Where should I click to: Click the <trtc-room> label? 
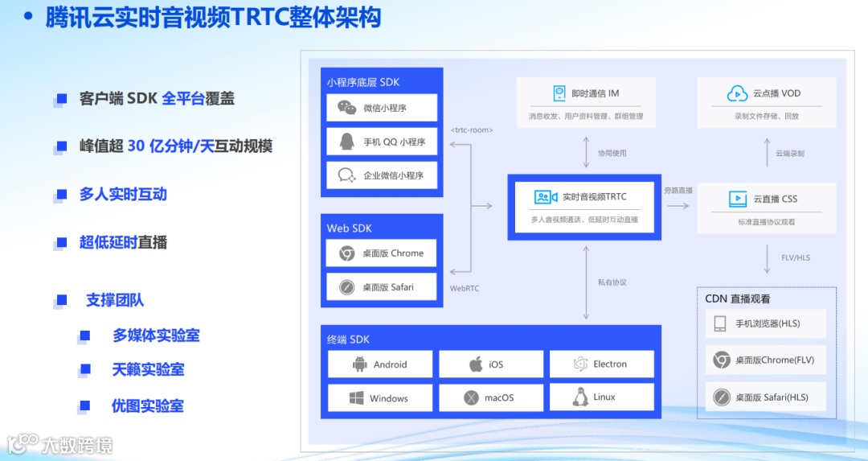pos(472,130)
